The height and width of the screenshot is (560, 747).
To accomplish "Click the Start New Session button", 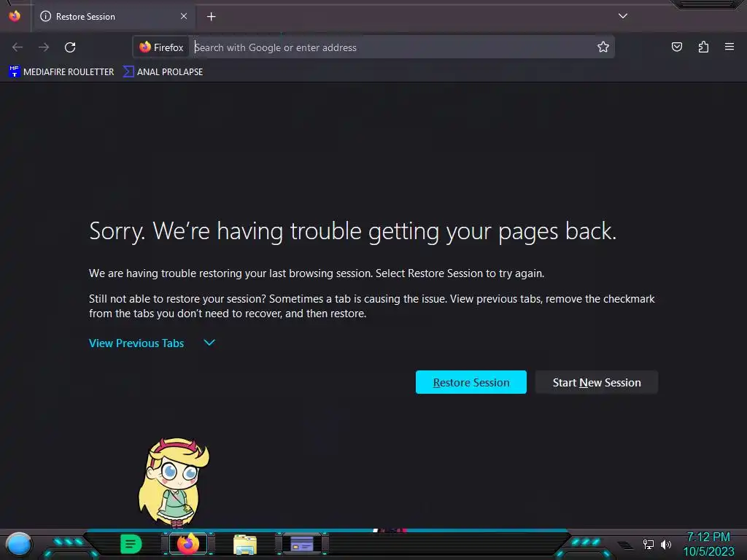I will tap(597, 382).
